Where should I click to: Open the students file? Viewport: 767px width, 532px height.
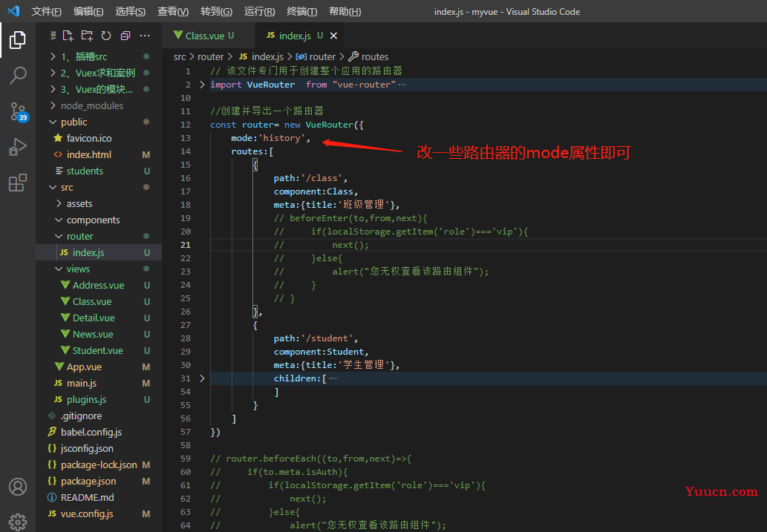pyautogui.click(x=99, y=171)
